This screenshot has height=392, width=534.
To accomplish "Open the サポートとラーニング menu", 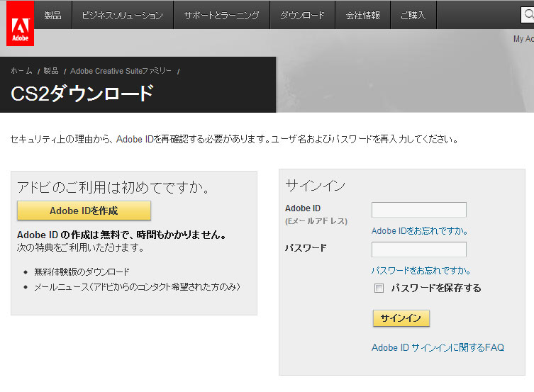I will click(x=222, y=15).
